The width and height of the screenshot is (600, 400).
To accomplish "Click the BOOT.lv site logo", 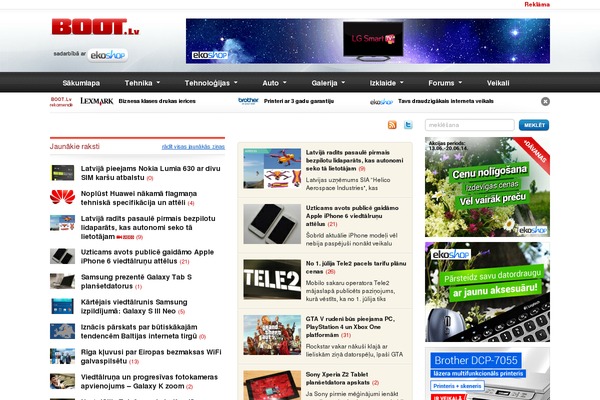I will (x=95, y=27).
